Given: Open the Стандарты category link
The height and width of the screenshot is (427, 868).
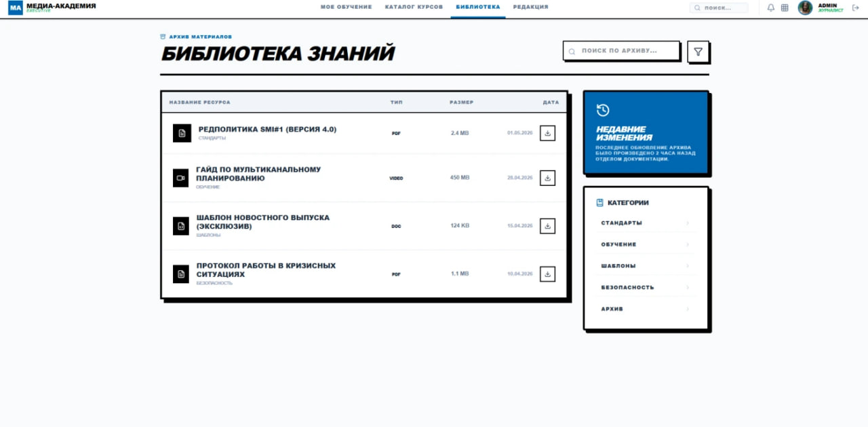Looking at the screenshot, I should coord(621,223).
